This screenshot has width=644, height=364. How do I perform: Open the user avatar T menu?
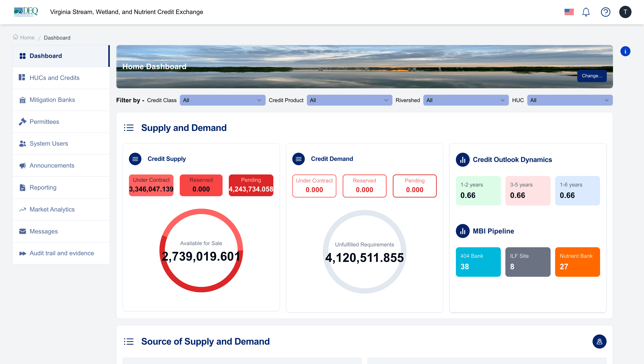[x=625, y=12]
